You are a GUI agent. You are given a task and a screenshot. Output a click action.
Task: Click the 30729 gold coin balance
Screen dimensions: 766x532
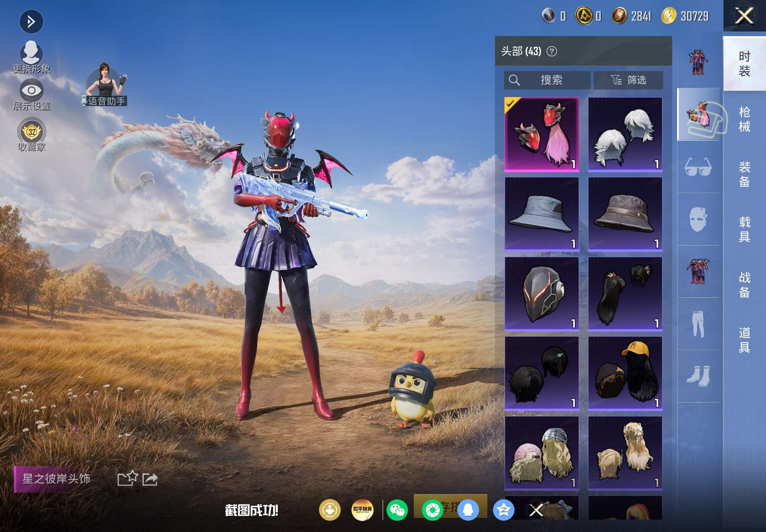685,16
